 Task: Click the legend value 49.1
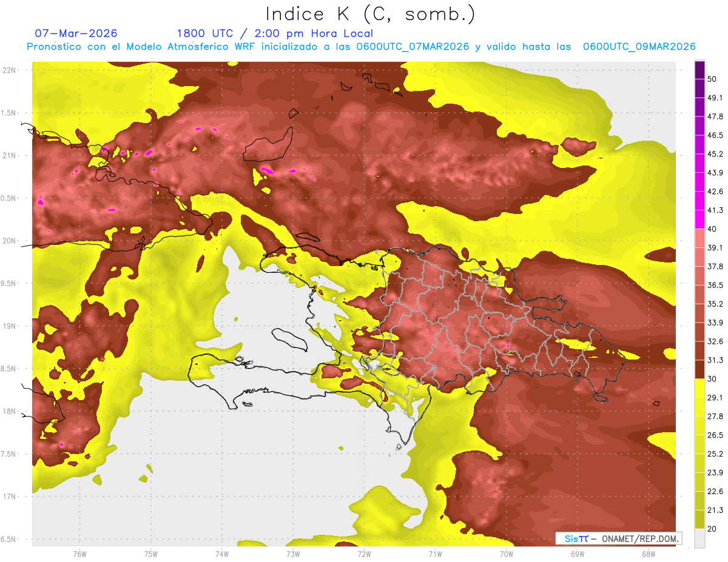point(715,98)
